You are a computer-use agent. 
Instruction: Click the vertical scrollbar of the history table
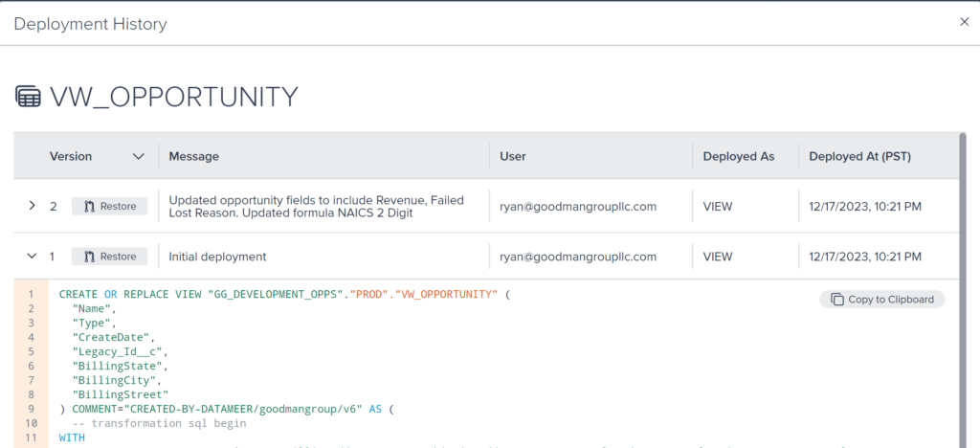(962, 291)
